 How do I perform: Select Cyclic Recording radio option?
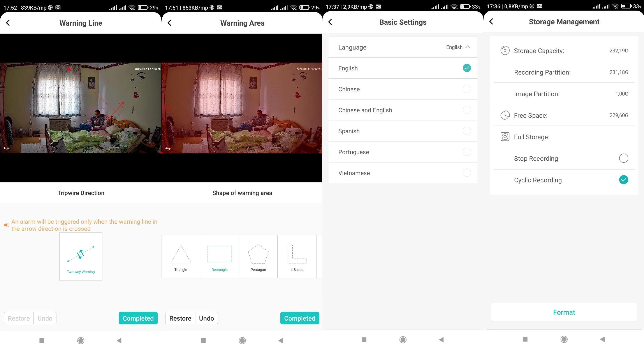(623, 180)
